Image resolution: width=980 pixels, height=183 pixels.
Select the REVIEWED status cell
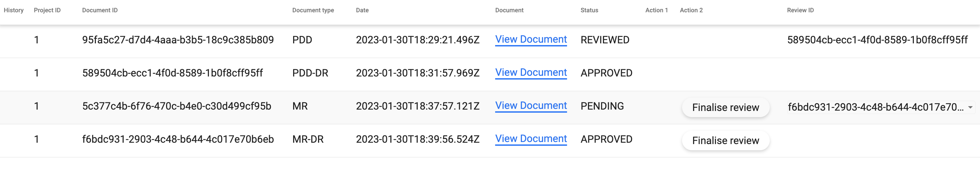tap(604, 40)
